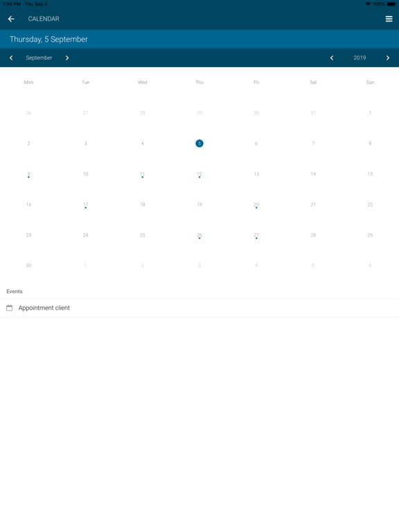Select 26 September with event dot
399x532 pixels.
pos(199,236)
